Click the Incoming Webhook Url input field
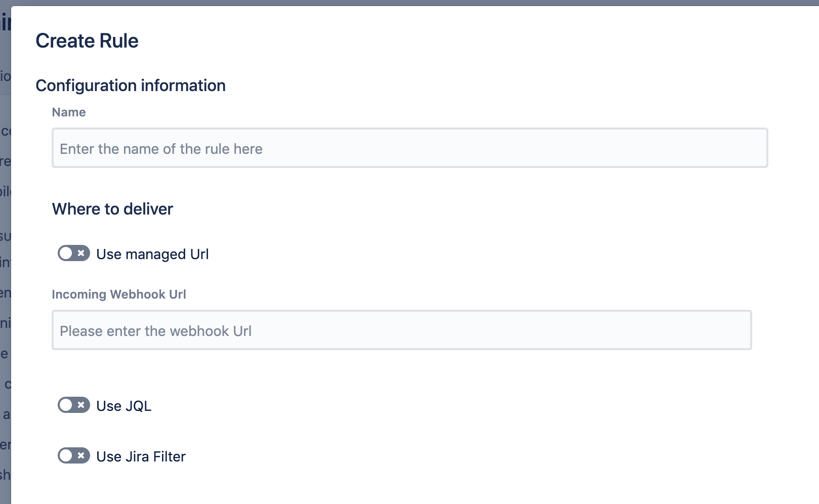The width and height of the screenshot is (819, 504). point(401,330)
